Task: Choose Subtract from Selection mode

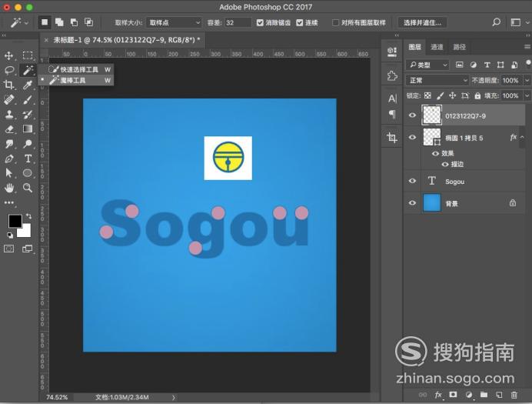Action: pyautogui.click(x=74, y=22)
